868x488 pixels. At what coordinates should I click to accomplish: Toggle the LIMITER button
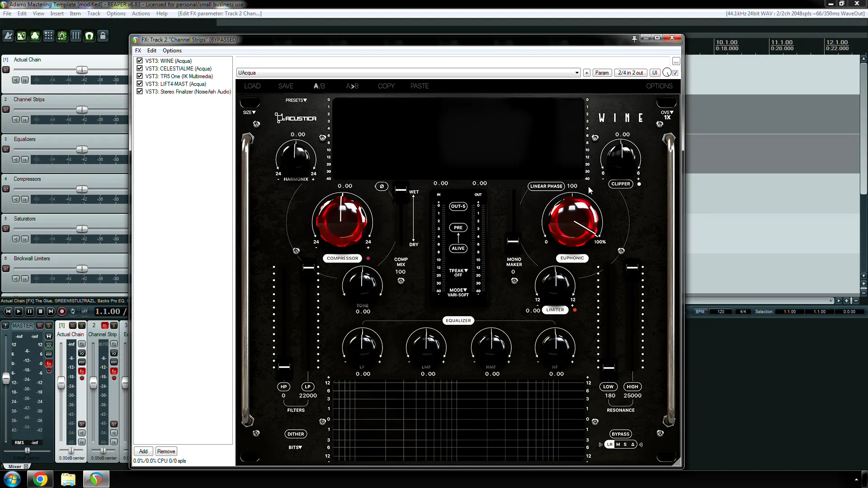[x=555, y=310]
